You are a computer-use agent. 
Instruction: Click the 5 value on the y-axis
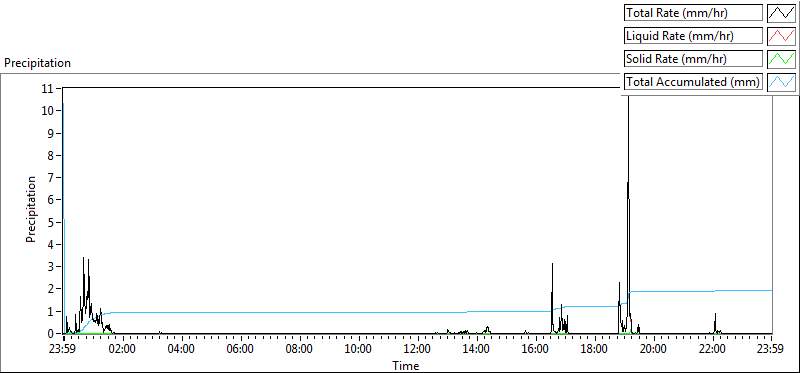[51, 222]
